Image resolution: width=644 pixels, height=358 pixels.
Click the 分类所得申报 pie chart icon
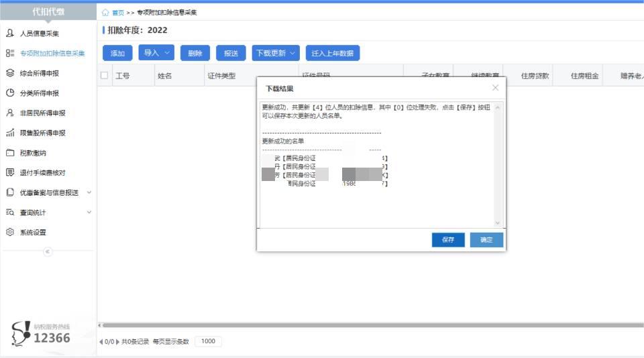pos(10,93)
